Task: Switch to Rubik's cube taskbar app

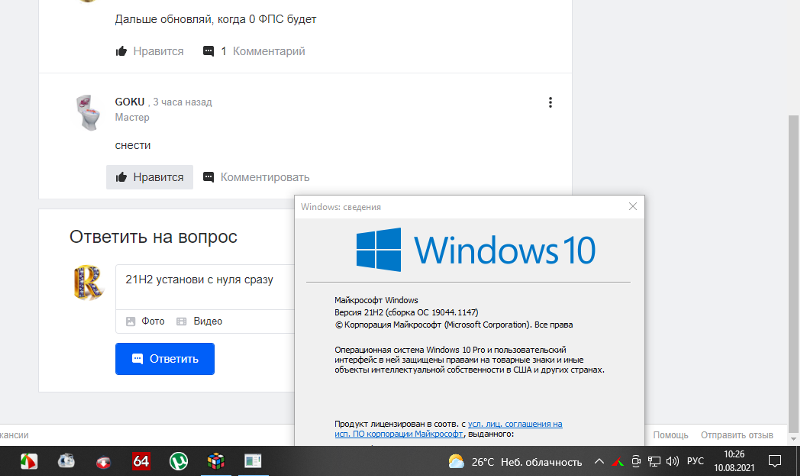Action: point(216,461)
